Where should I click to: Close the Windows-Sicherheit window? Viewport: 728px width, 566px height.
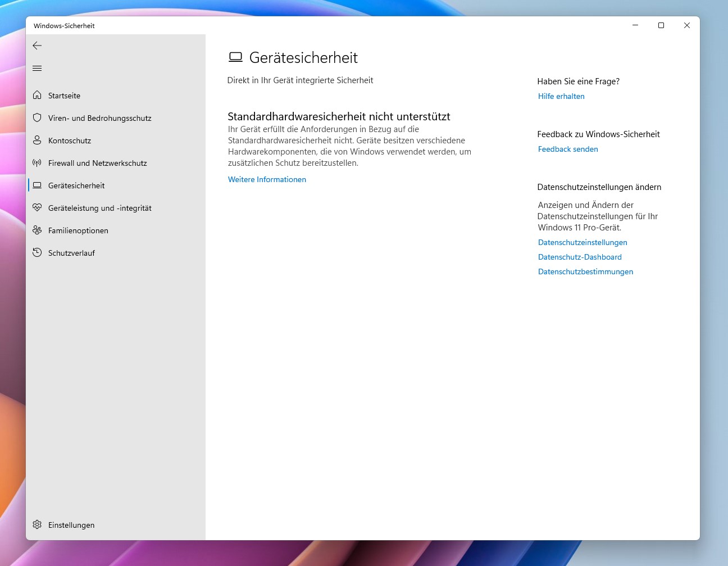pos(687,25)
